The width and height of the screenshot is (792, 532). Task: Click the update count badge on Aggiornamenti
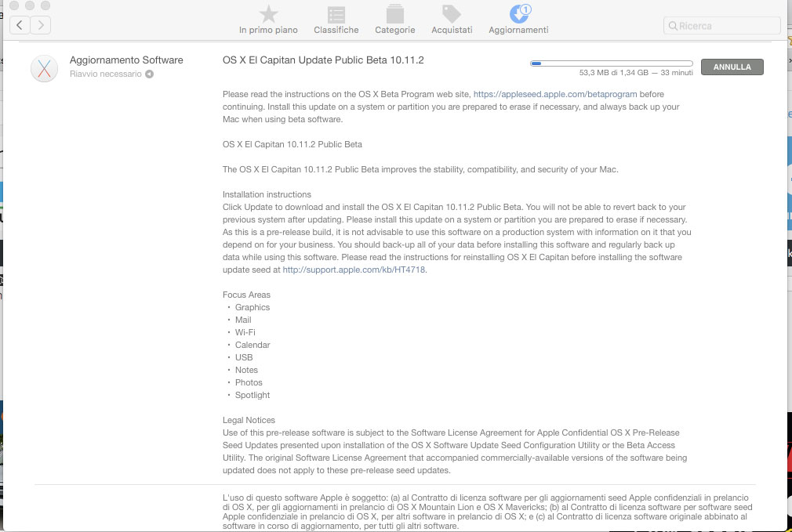526,9
